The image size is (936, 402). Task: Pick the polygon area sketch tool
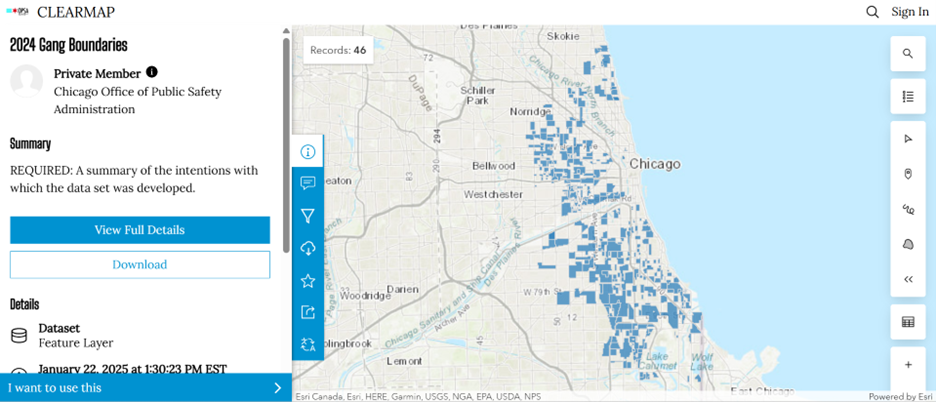(907, 244)
